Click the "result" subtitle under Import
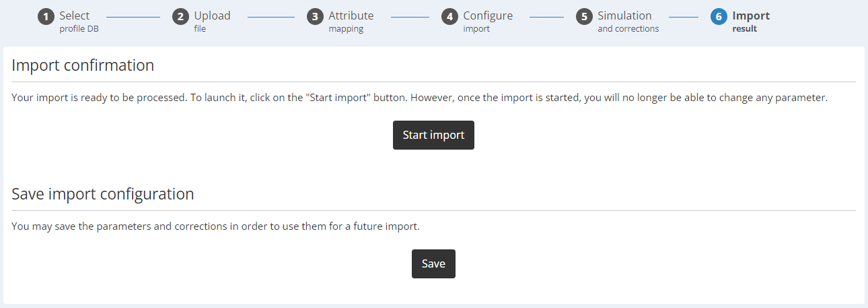The image size is (868, 308). (x=744, y=29)
